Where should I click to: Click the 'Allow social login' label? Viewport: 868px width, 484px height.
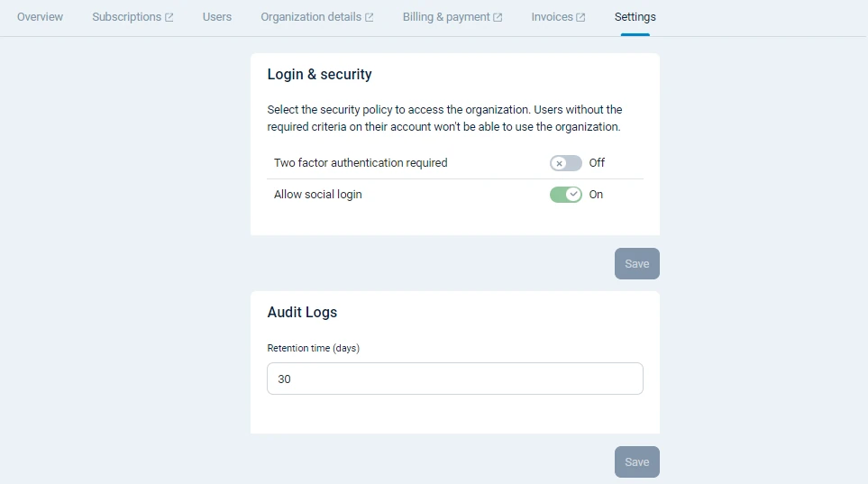point(318,195)
